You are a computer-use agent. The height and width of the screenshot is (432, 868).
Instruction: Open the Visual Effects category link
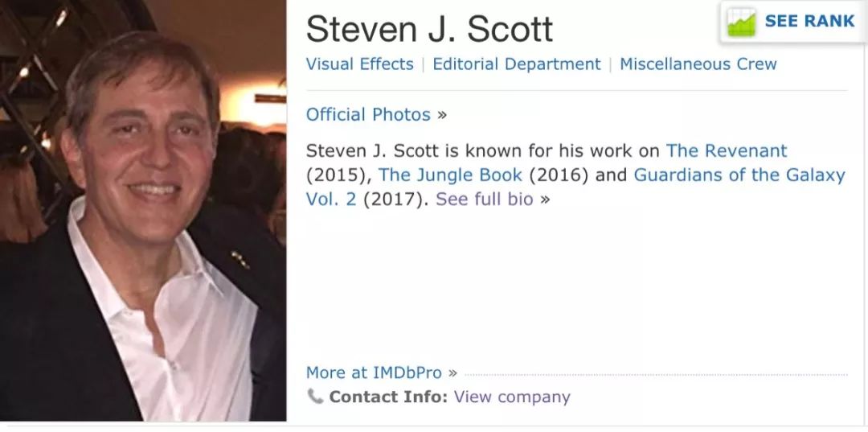(360, 64)
